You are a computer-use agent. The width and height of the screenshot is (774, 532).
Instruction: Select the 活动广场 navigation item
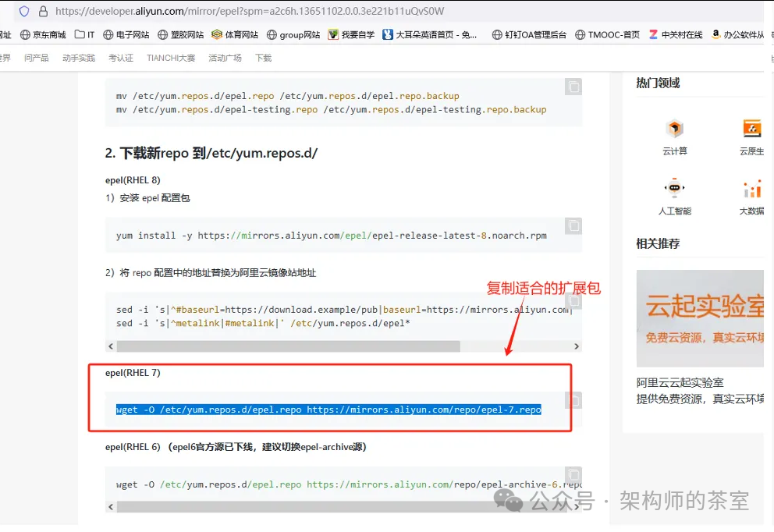click(x=225, y=58)
